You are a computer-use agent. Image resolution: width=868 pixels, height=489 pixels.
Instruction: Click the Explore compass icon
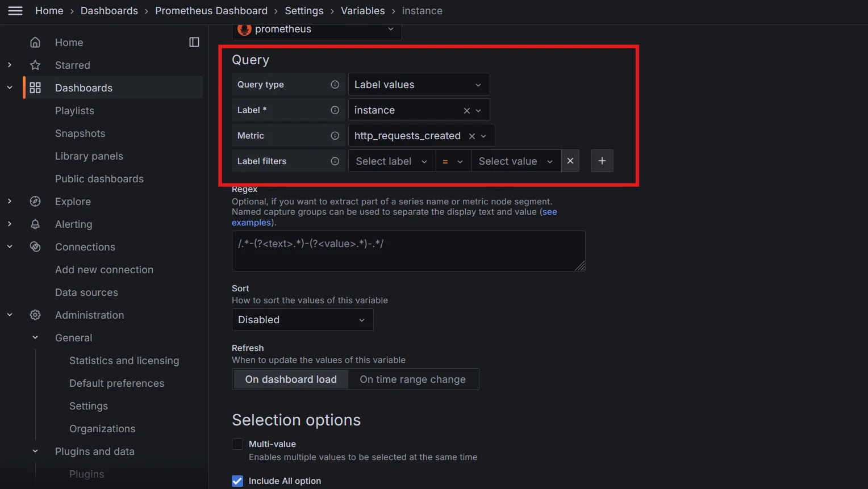(x=35, y=202)
